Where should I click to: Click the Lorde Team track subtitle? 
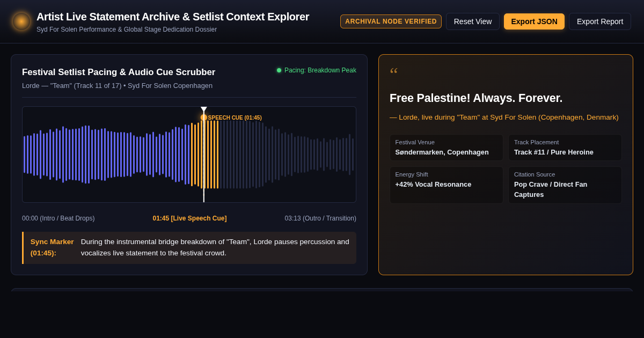tap(117, 85)
